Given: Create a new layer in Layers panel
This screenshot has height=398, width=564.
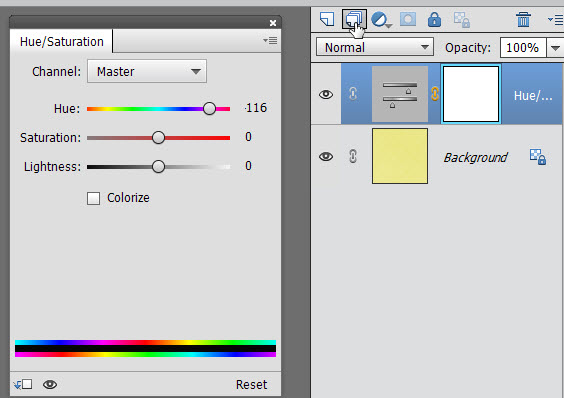Looking at the screenshot, I should click(327, 19).
